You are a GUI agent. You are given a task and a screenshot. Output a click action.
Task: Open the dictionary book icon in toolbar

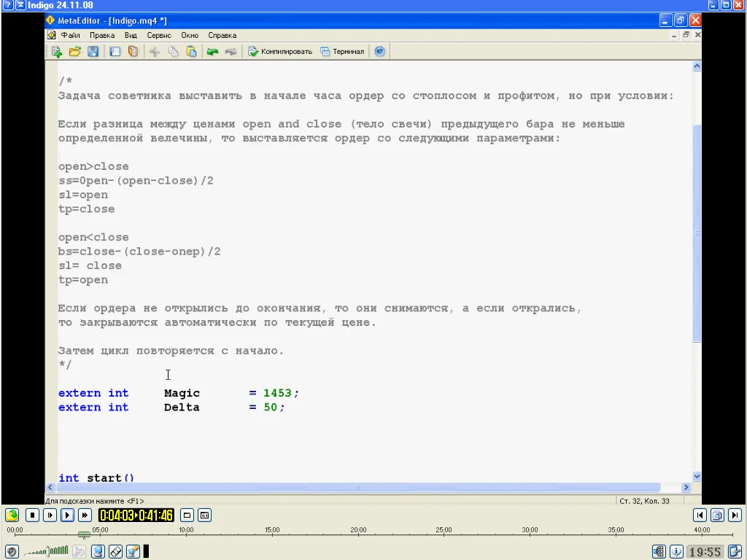(x=133, y=52)
